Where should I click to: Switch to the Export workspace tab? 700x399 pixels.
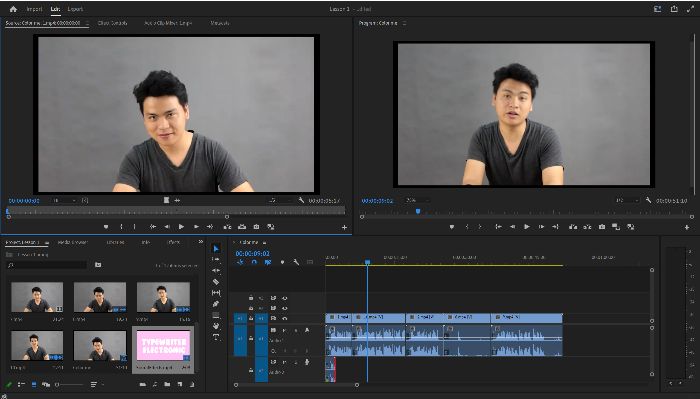tap(75, 9)
